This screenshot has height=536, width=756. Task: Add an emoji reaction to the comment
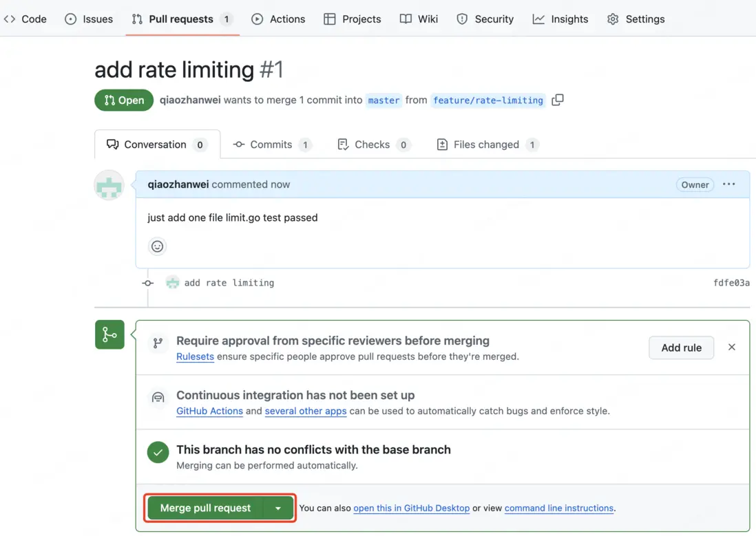point(158,246)
